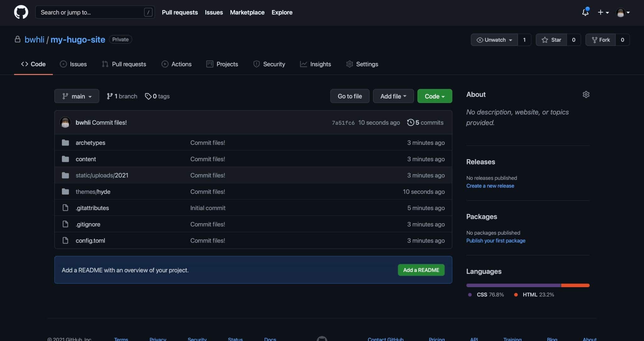
Task: Expand the green Code dropdown
Action: (435, 96)
